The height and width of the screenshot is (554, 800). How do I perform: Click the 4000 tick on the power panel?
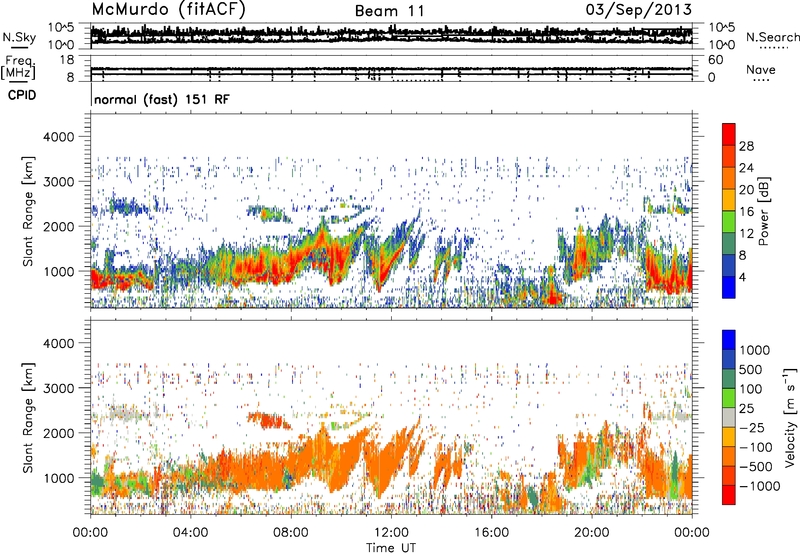tap(59, 137)
